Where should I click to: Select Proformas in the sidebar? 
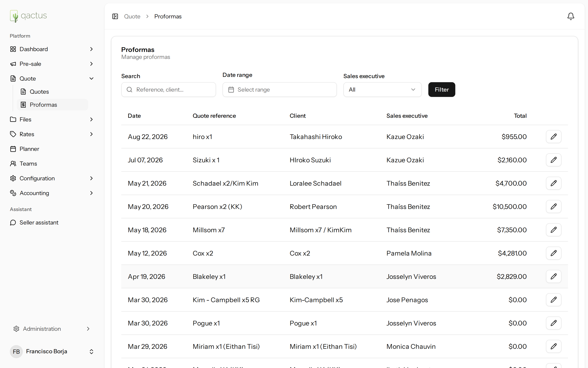coord(52,105)
